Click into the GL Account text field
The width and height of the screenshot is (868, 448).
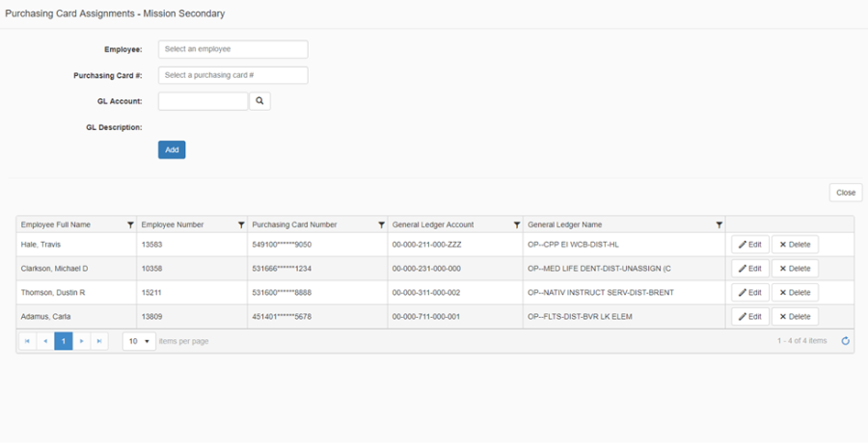coord(203,101)
